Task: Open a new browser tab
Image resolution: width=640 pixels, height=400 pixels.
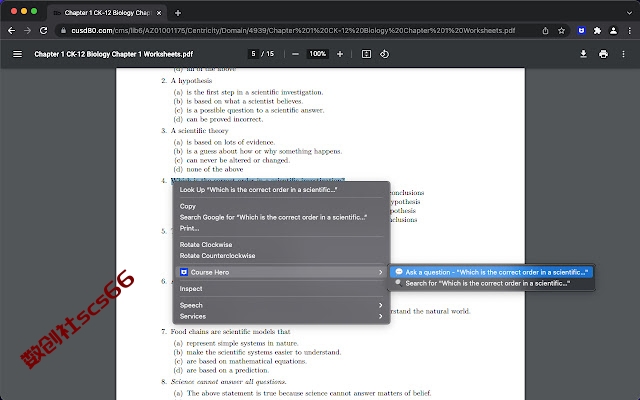Action: 178,13
